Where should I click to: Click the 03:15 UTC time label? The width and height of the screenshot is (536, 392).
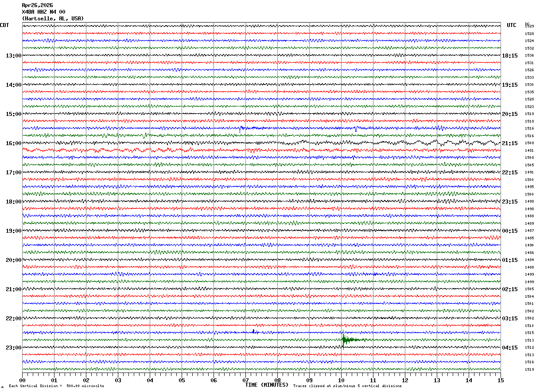pos(509,319)
